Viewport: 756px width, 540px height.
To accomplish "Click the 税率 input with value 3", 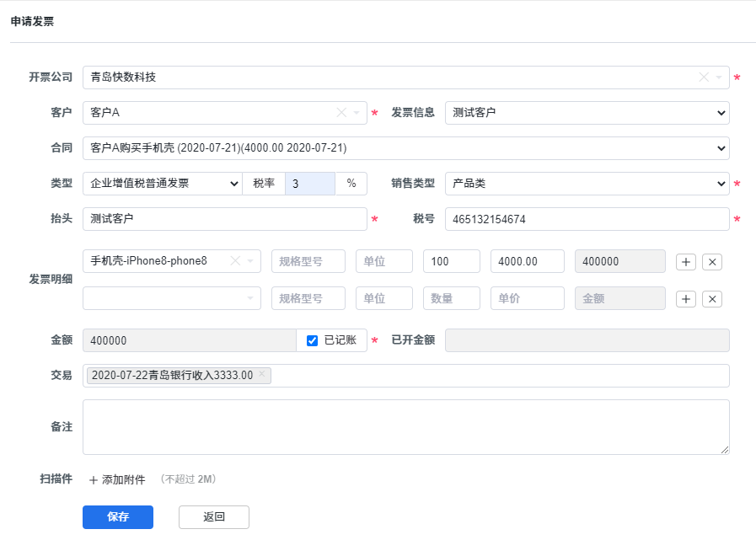I will 310,184.
